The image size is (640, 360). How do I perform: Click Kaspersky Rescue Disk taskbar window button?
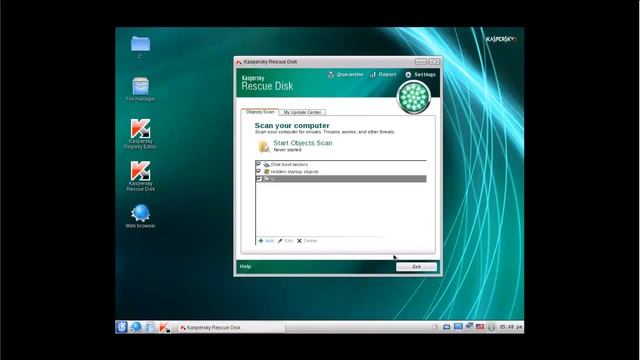pyautogui.click(x=231, y=327)
